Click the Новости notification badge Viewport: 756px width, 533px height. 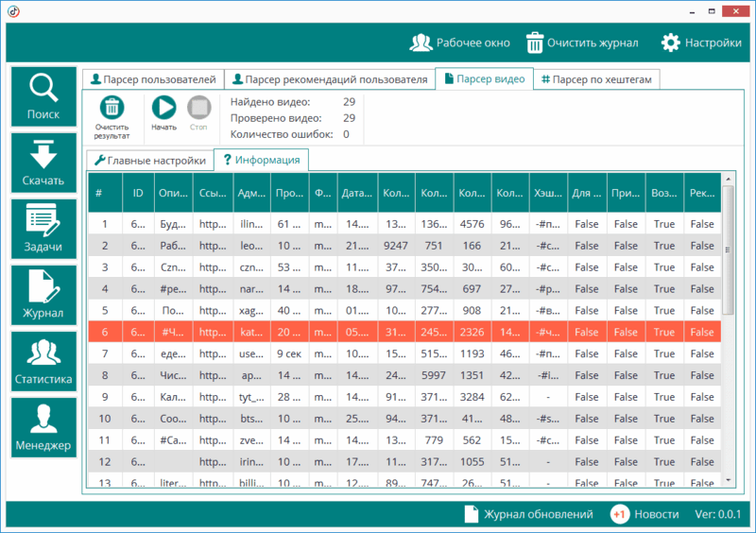click(x=620, y=514)
